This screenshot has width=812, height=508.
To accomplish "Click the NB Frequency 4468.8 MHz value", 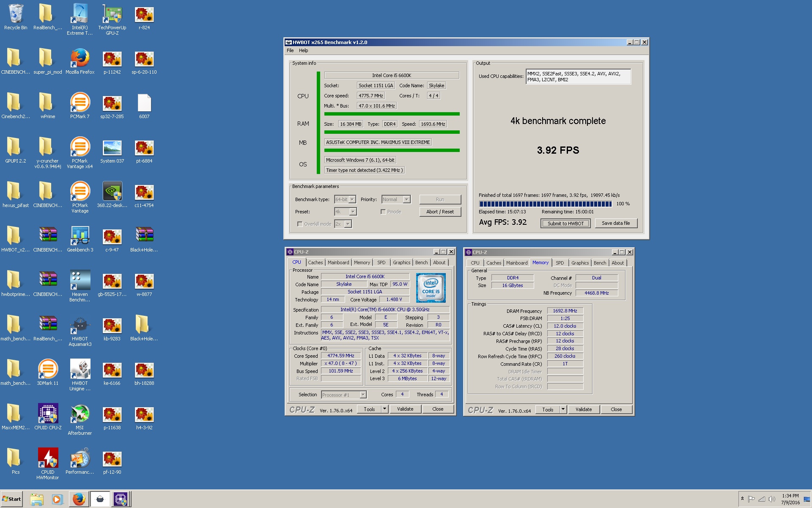I will (596, 293).
